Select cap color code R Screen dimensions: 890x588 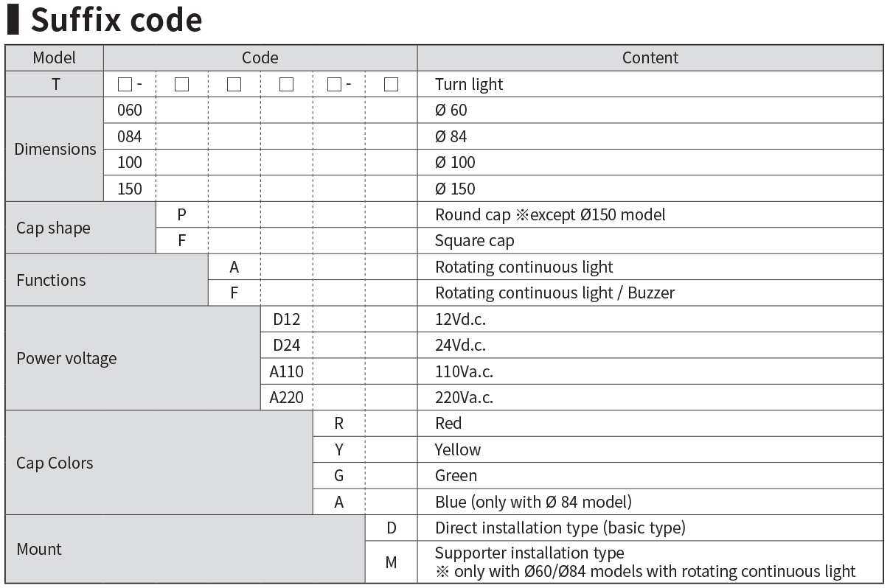338,423
